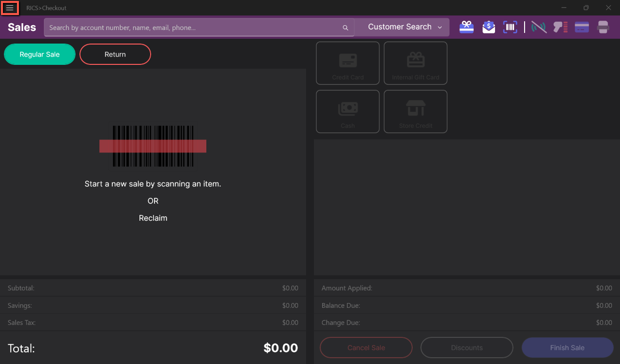Click the envelope with dollar icon
The image size is (620, 364).
pos(489,27)
